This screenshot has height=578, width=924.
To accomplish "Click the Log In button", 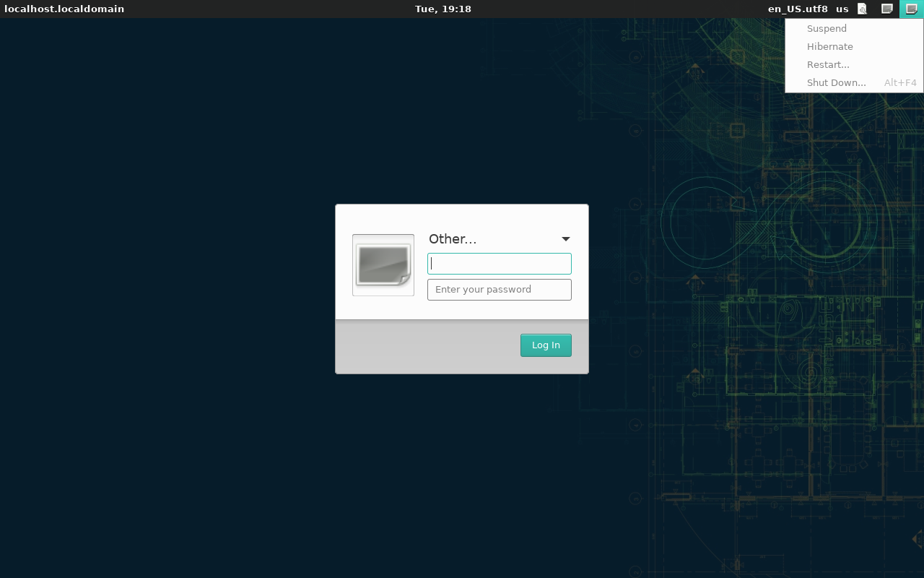I will coord(546,345).
